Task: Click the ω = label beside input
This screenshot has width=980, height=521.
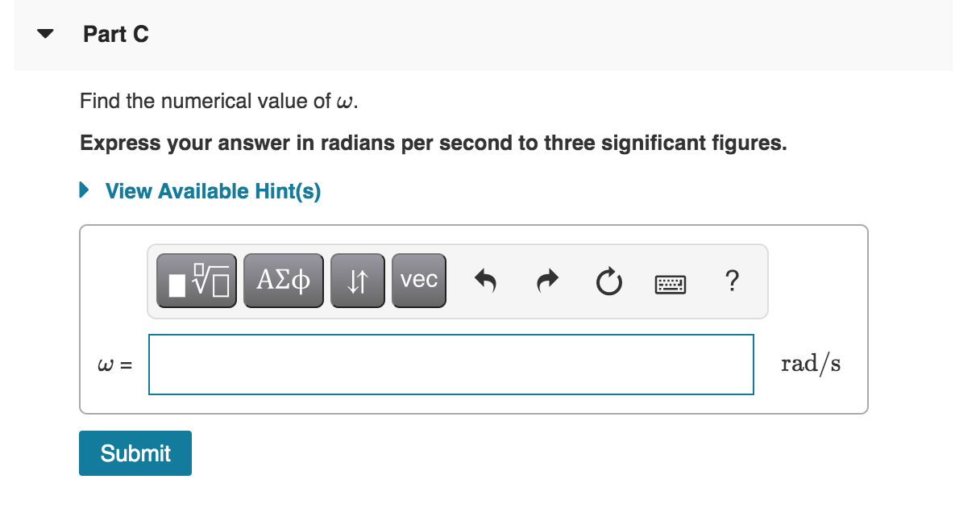Action: (110, 364)
